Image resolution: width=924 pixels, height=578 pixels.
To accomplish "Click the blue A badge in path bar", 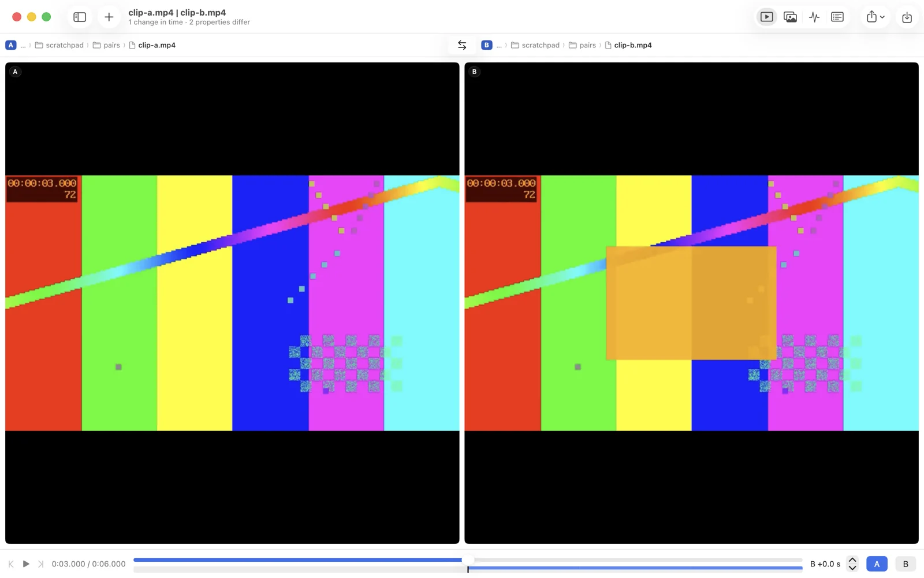I will click(11, 45).
